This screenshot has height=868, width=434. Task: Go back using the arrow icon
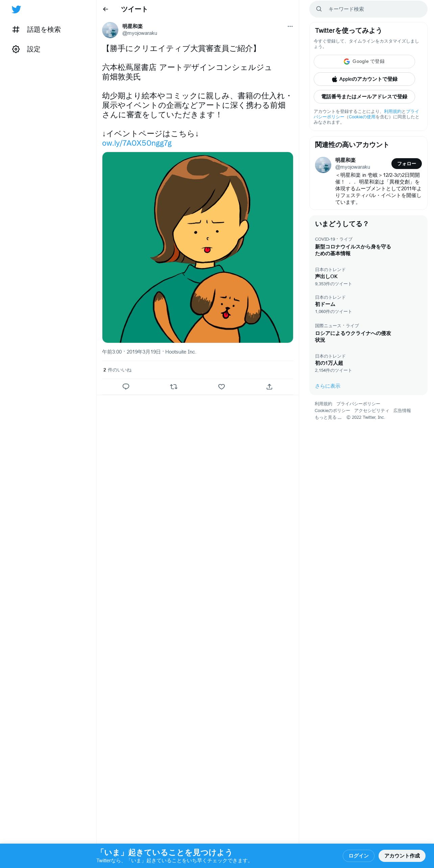pos(105,9)
